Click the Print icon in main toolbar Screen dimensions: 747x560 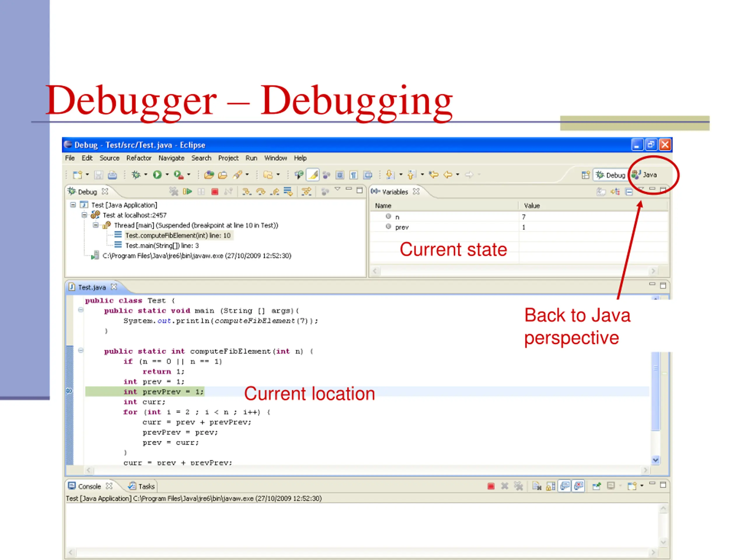112,175
